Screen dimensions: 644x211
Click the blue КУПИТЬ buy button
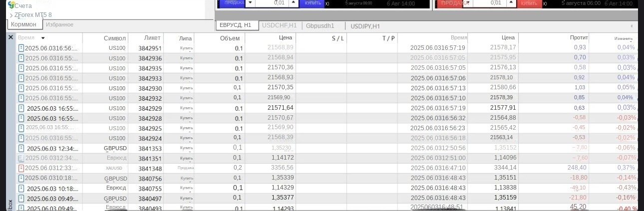coord(313,3)
